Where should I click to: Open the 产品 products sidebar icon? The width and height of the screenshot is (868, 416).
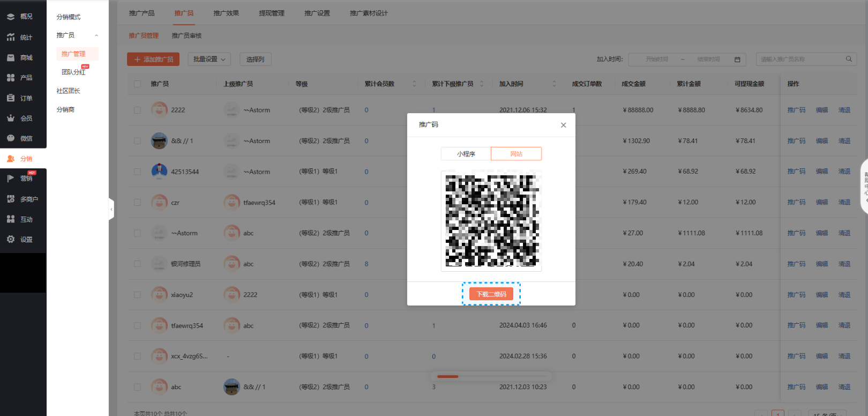click(11, 78)
